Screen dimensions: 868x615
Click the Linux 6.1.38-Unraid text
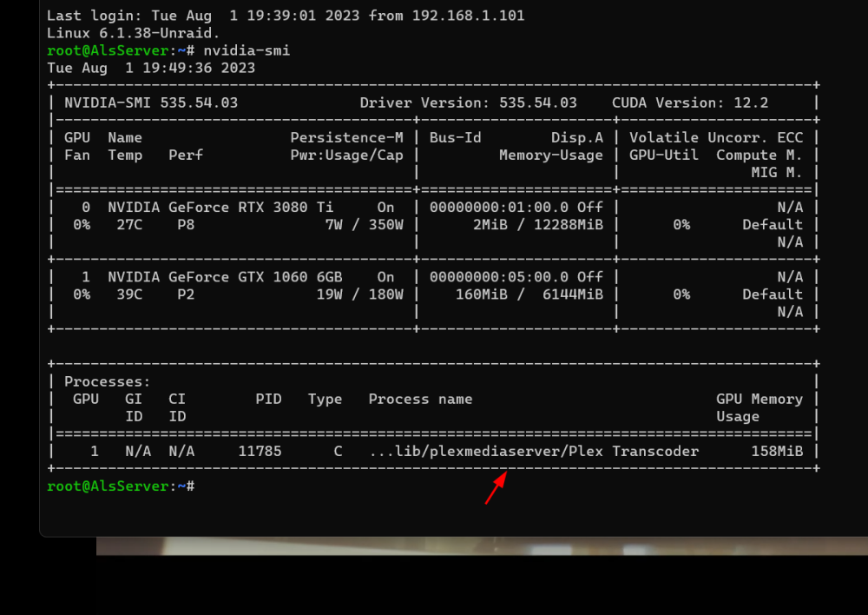(x=133, y=33)
